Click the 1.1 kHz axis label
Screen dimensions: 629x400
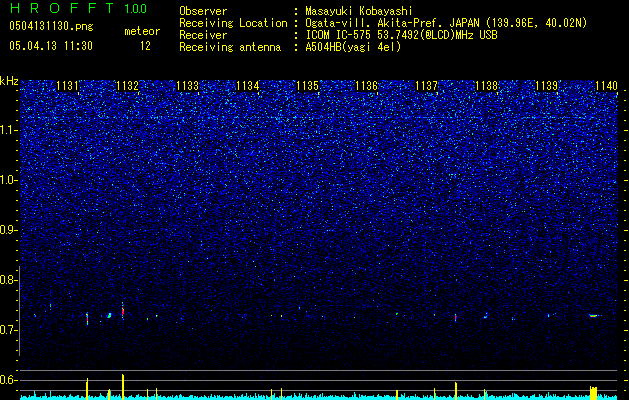tap(9, 130)
